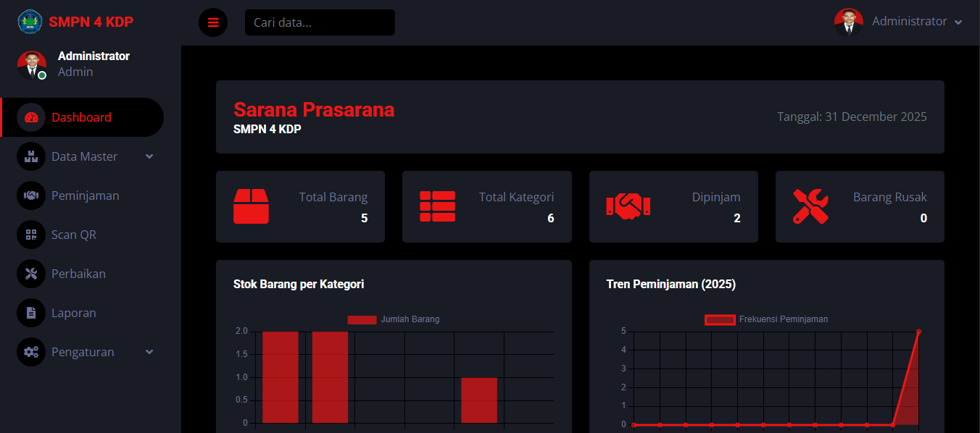Click the Total Barang box icon
980x433 pixels.
pos(251,206)
